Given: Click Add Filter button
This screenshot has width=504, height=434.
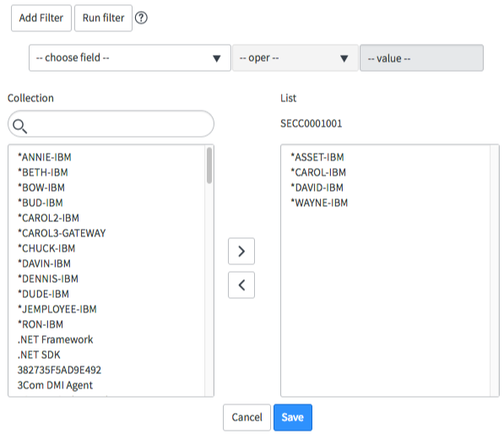Looking at the screenshot, I should [41, 18].
